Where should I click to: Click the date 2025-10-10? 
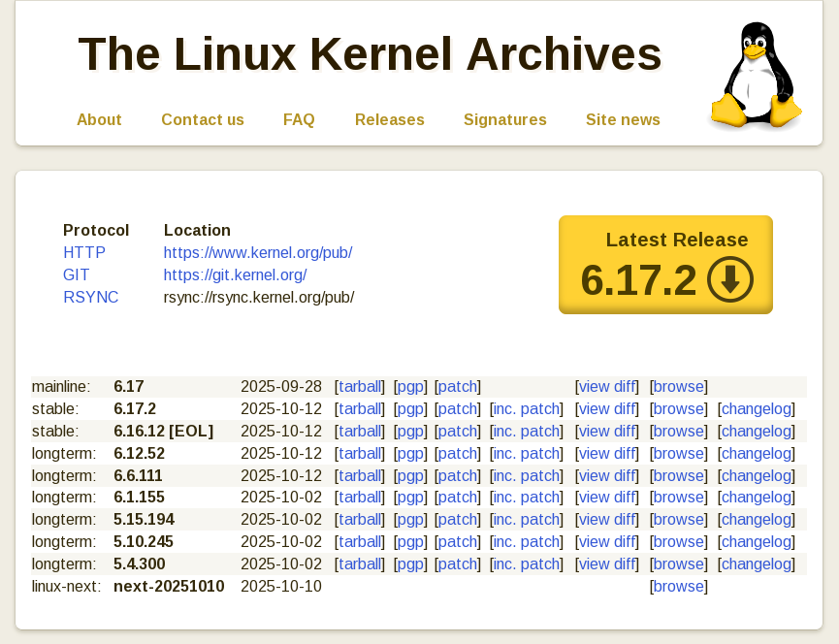coord(281,587)
